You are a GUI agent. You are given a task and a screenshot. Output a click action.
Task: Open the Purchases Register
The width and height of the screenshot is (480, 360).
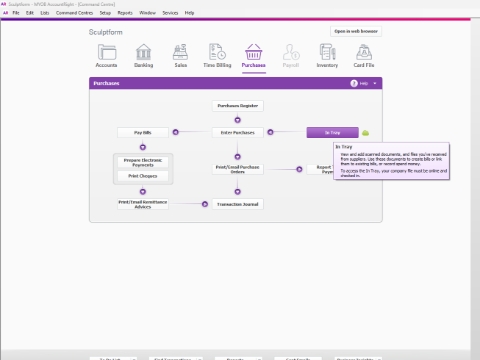[238, 106]
